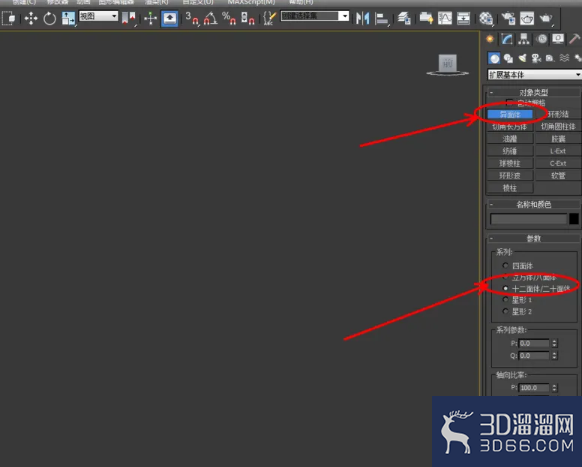Collapse the 名称和颜色 rollout

point(533,204)
